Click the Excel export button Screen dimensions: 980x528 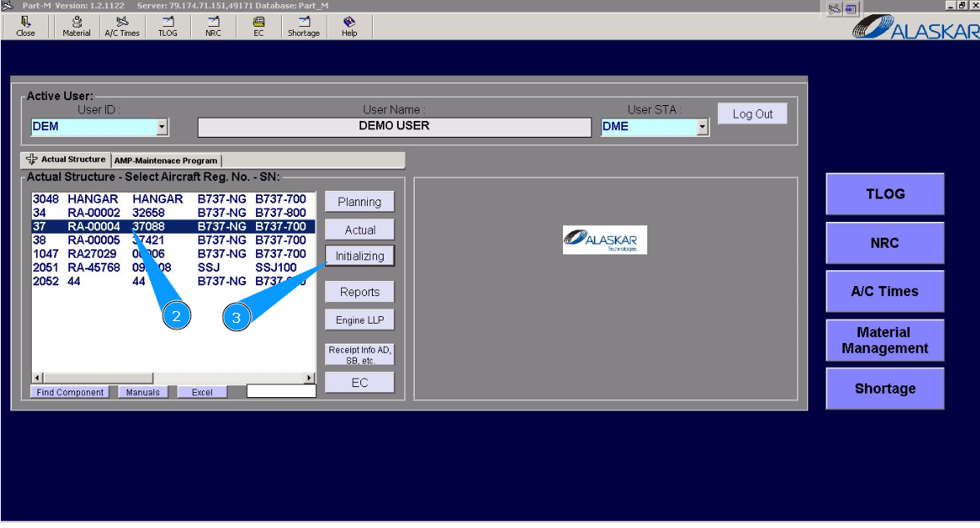202,392
